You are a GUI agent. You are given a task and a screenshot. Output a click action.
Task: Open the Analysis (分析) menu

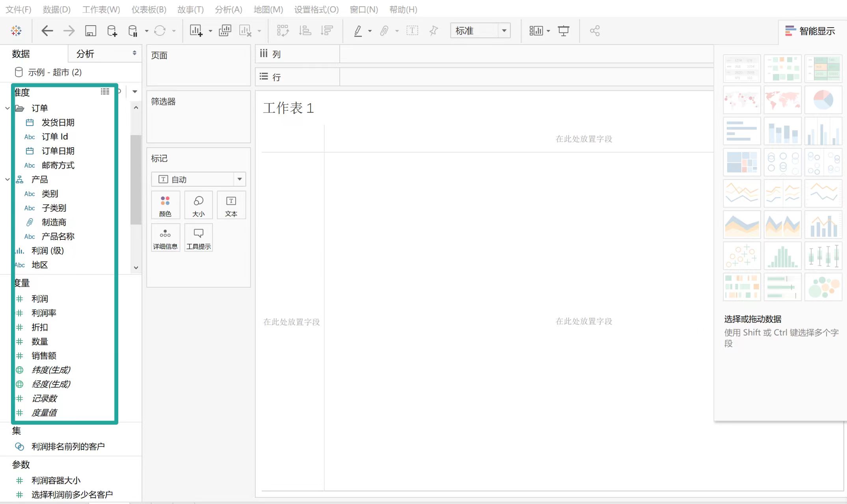[x=228, y=9]
